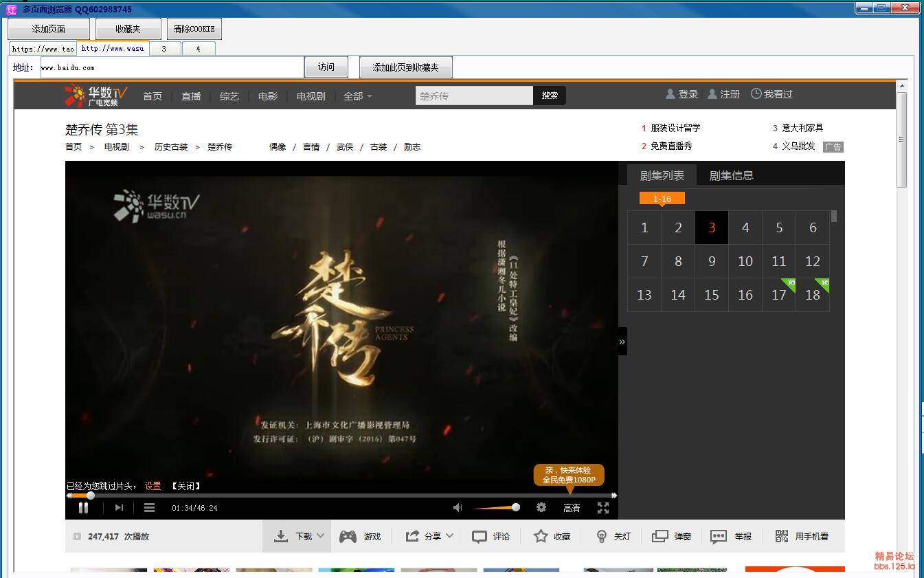Select episode range 1-16
924x578 pixels.
[x=662, y=199]
